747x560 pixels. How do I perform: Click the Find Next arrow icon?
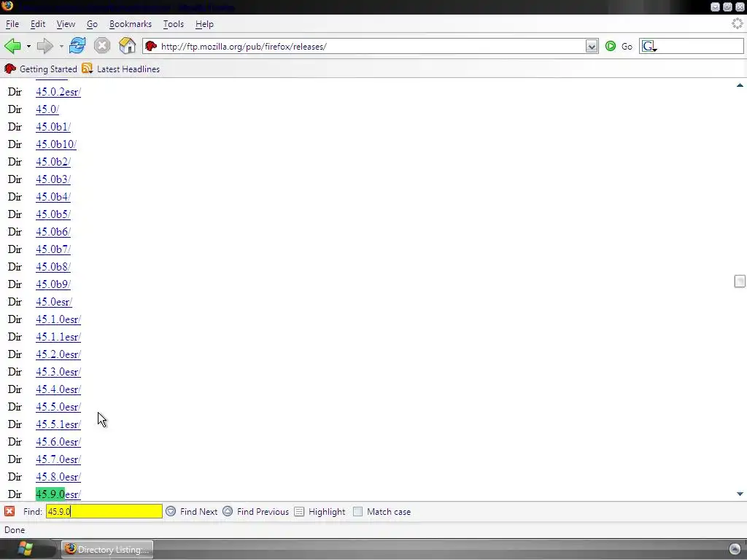tap(171, 511)
